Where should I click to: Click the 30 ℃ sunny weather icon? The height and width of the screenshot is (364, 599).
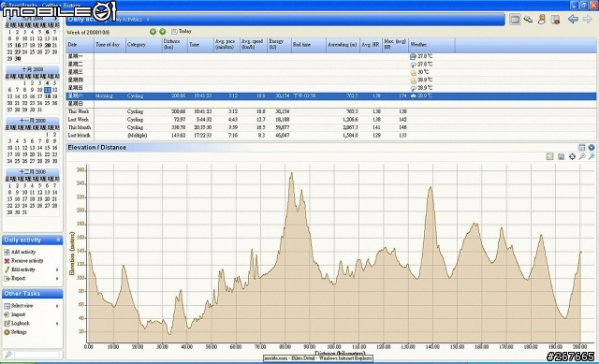click(x=413, y=72)
